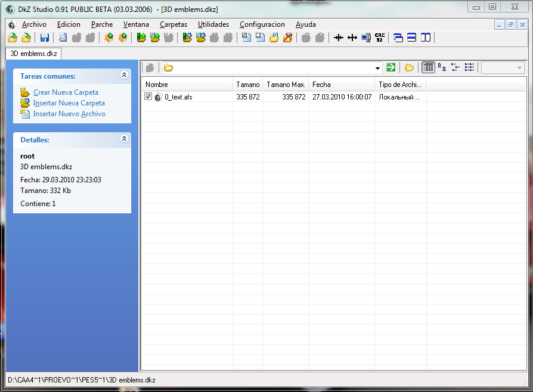Open the Ventana menu
This screenshot has width=533, height=392.
136,24
